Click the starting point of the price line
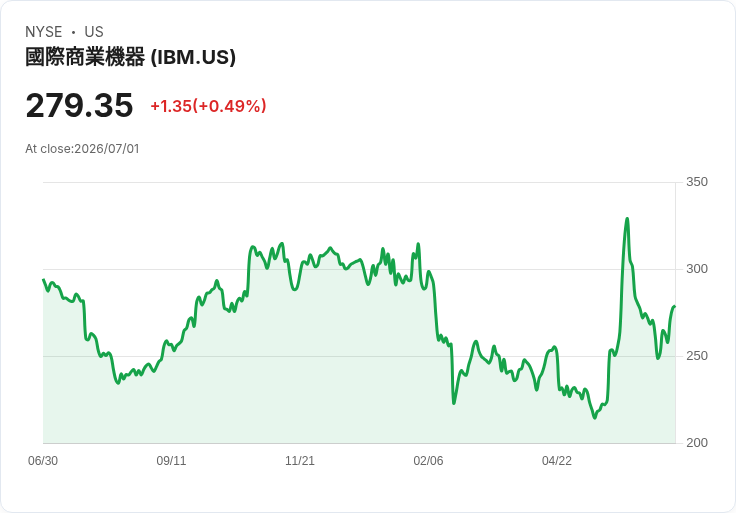Image resolution: width=736 pixels, height=513 pixels. click(x=44, y=280)
